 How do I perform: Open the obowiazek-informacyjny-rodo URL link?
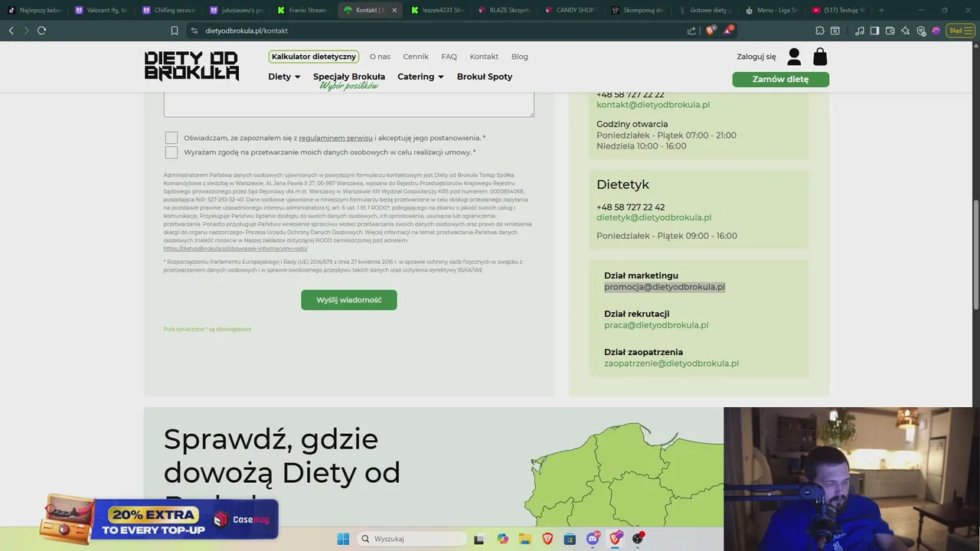(236, 249)
